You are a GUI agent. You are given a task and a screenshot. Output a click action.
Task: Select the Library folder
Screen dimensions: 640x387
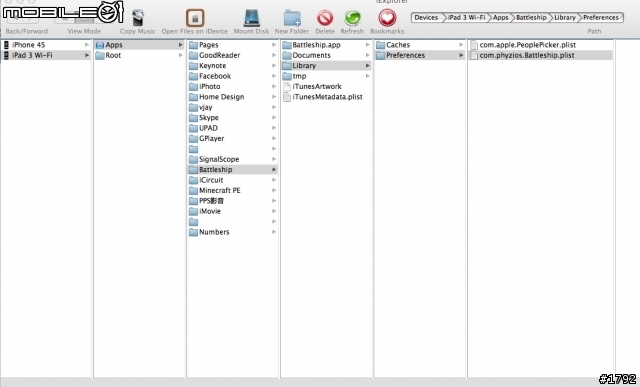click(x=326, y=65)
